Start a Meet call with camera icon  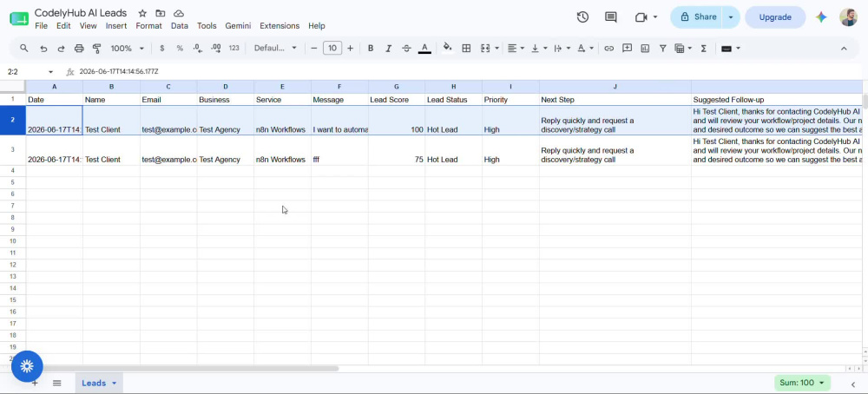641,17
